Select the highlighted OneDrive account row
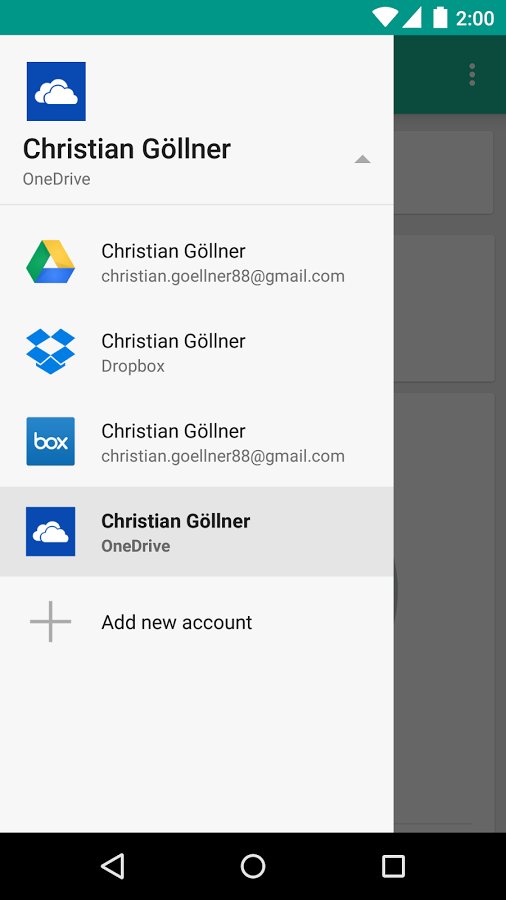506x900 pixels. click(x=197, y=532)
